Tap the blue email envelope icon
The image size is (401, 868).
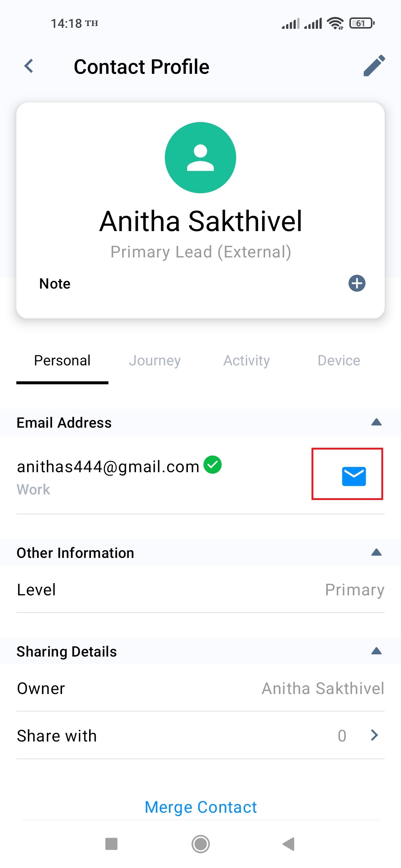(x=354, y=476)
